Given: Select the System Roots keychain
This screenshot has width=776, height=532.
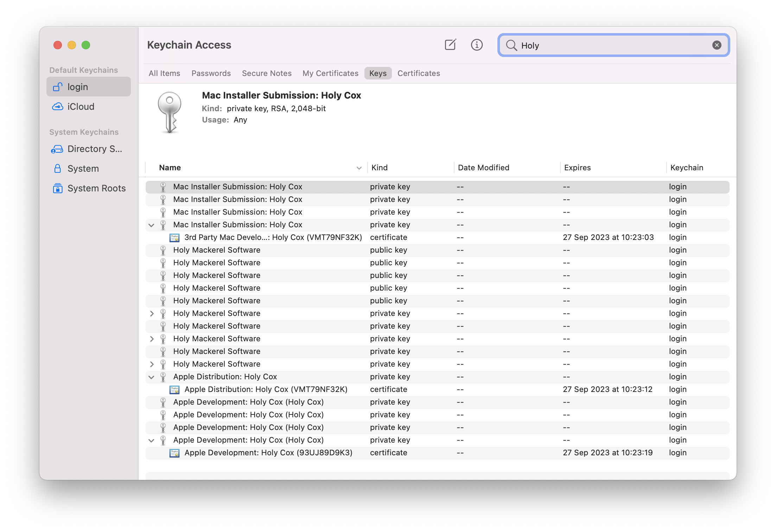Looking at the screenshot, I should pyautogui.click(x=89, y=188).
